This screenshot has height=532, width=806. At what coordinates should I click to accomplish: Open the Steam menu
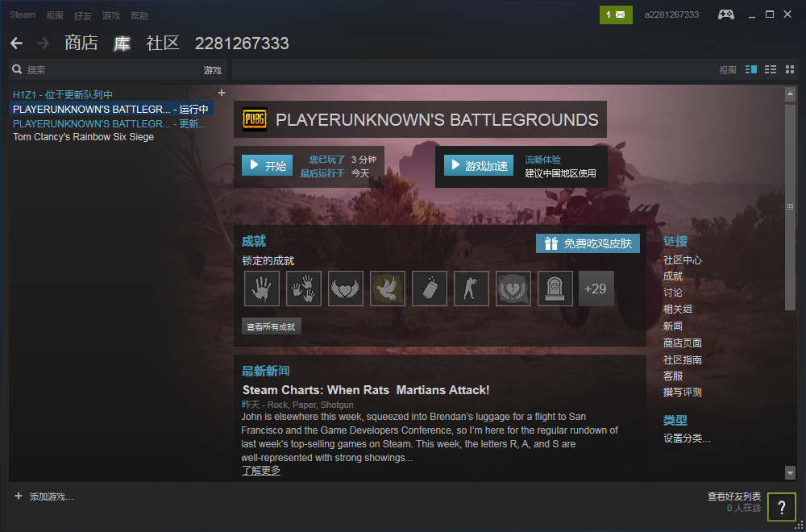(x=23, y=15)
